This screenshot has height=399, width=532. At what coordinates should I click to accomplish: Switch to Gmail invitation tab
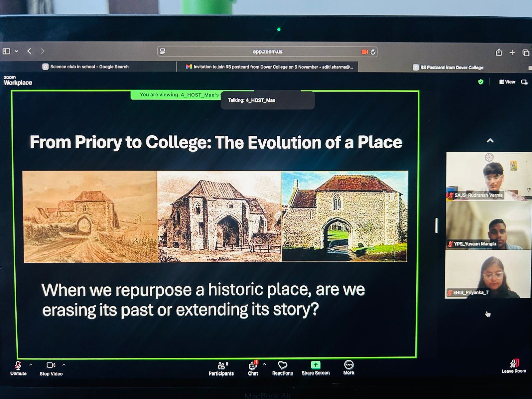point(269,67)
